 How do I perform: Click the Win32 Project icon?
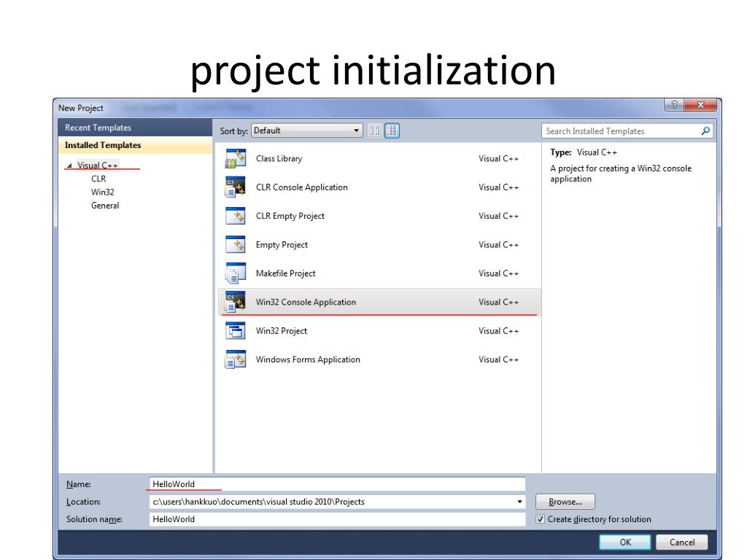click(x=236, y=330)
